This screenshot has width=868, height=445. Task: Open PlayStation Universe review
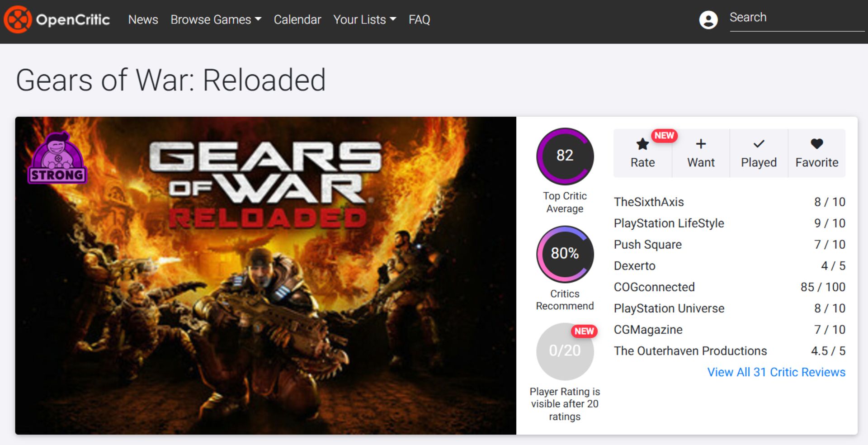(669, 308)
